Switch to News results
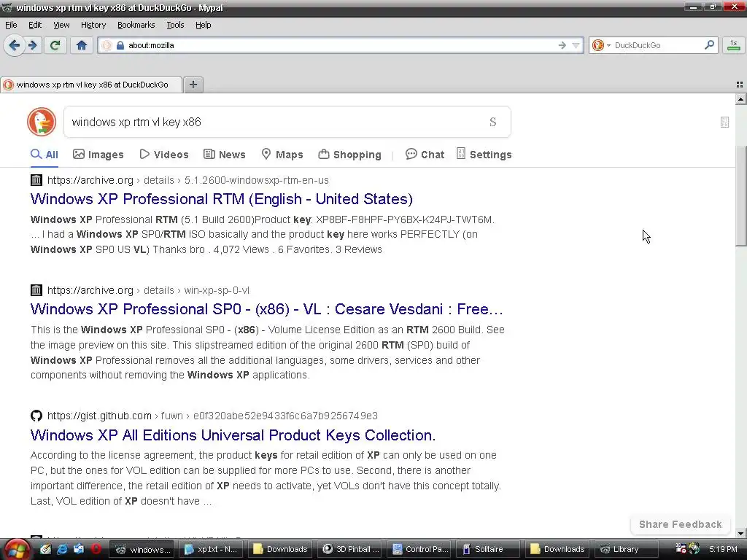This screenshot has height=560, width=747. [225, 155]
